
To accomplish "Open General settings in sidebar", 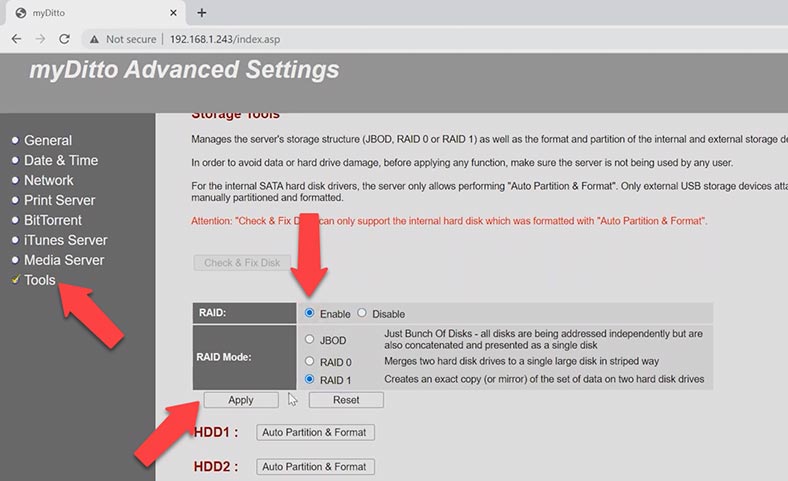I will click(x=48, y=140).
